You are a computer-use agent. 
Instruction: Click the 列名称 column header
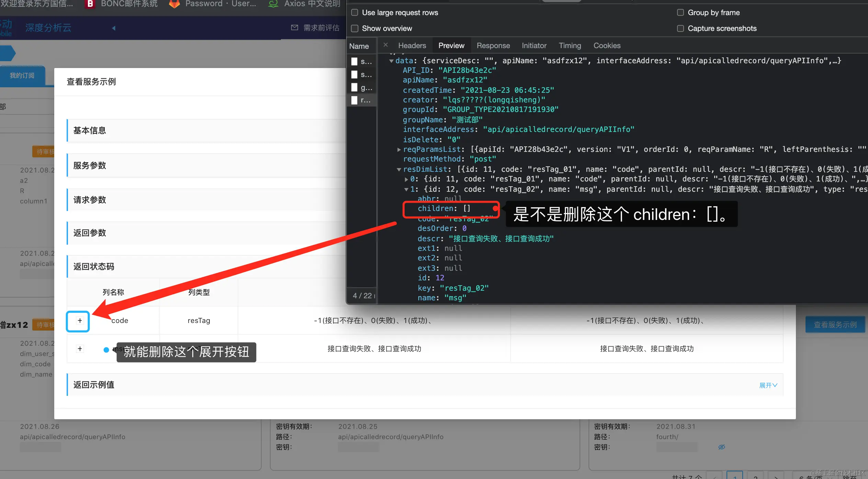click(113, 292)
